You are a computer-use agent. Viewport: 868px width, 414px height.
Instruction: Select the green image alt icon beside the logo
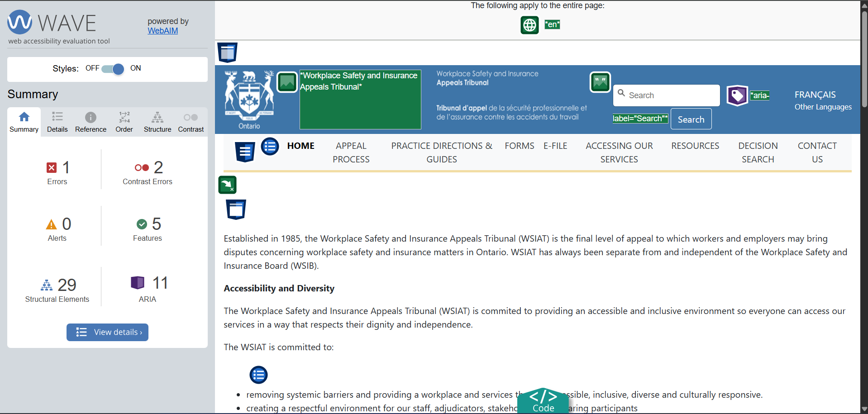pos(286,82)
